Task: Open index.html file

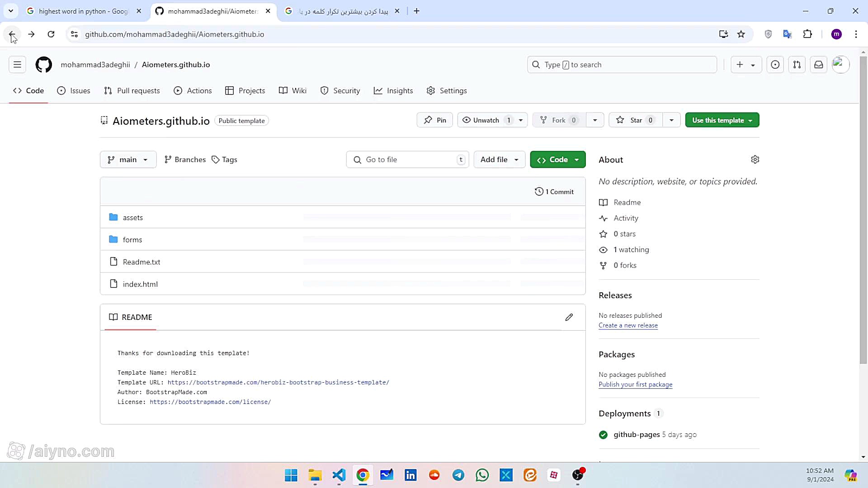Action: tap(140, 284)
